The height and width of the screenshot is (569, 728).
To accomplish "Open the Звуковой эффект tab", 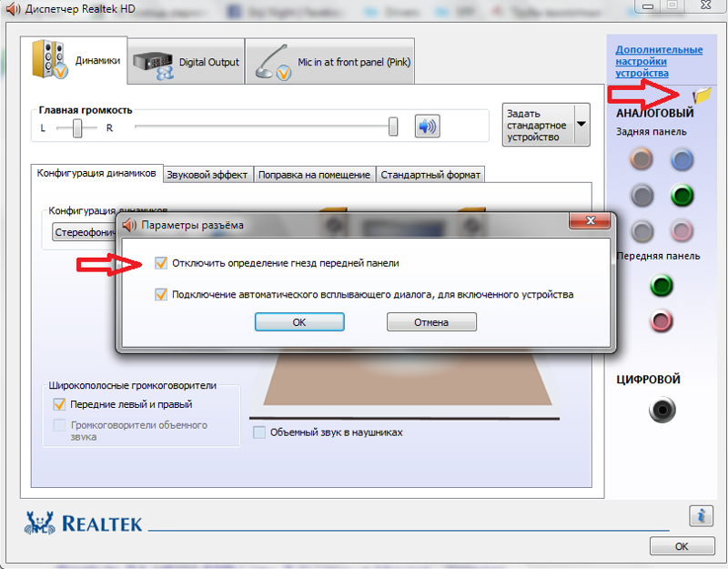I will coord(207,175).
